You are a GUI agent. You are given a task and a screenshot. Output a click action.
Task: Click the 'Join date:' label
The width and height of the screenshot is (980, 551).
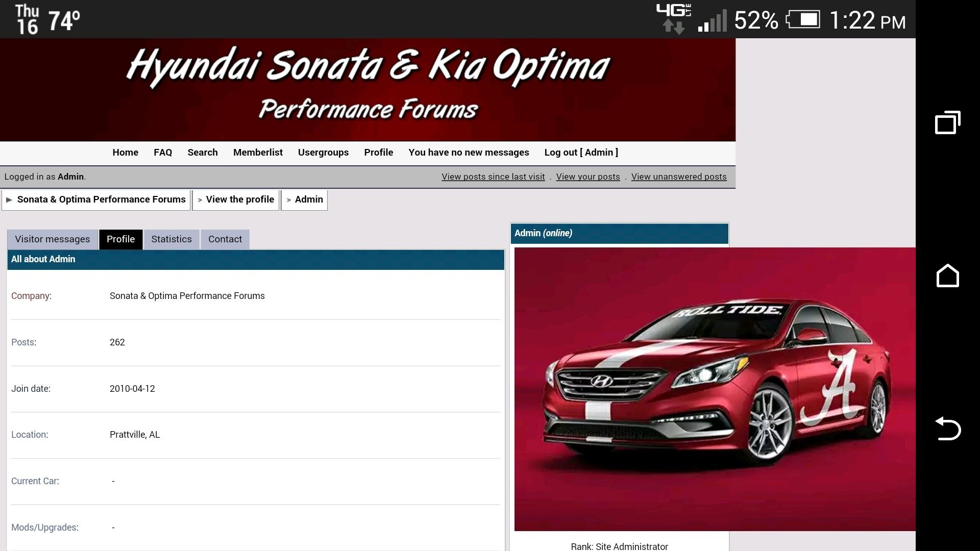click(x=31, y=389)
